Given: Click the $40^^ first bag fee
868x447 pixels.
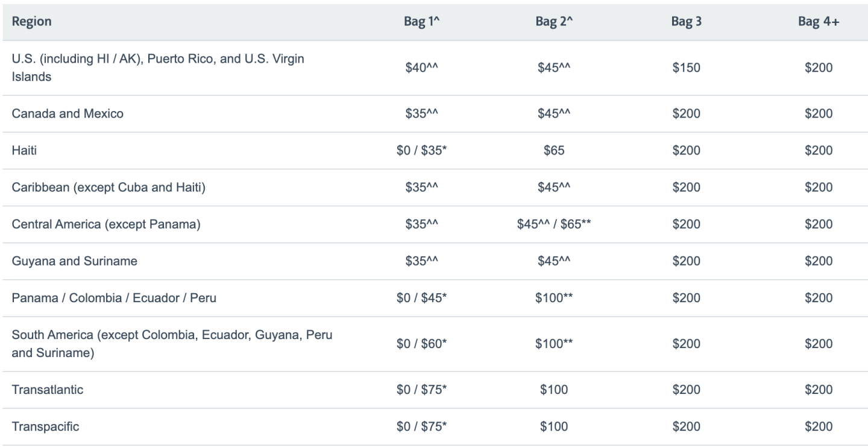Looking at the screenshot, I should (x=421, y=68).
